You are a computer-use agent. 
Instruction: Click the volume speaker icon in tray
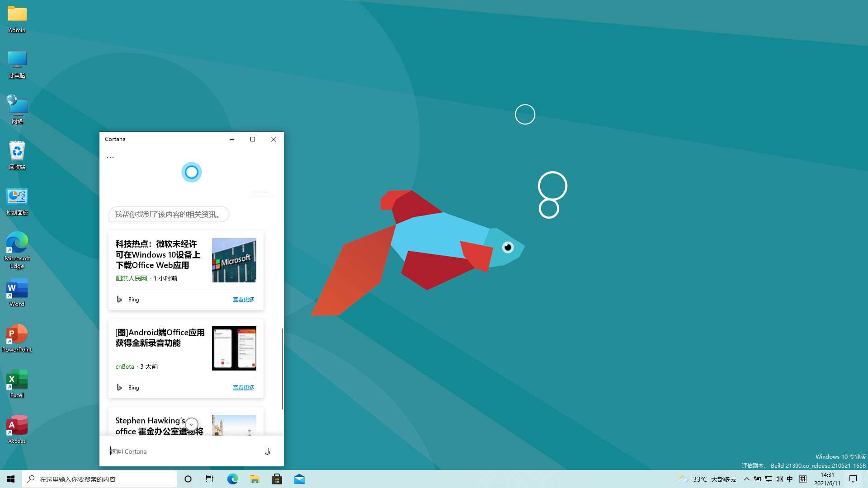point(779,479)
